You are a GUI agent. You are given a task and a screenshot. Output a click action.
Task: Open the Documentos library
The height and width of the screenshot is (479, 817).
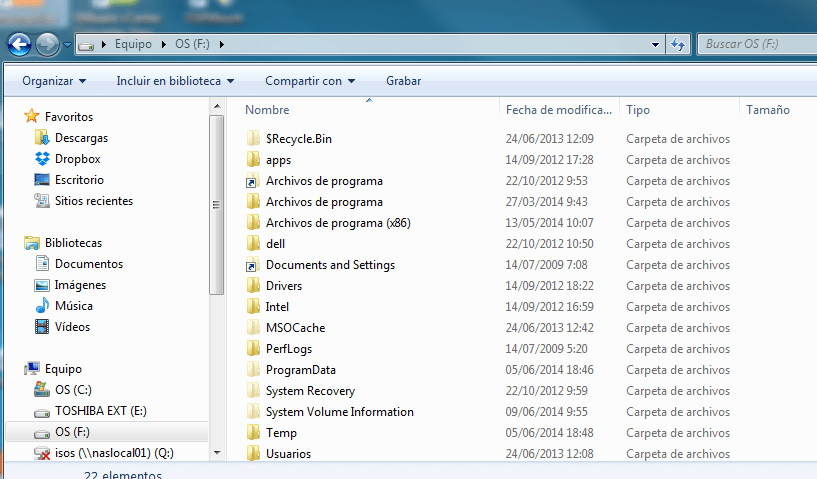pyautogui.click(x=89, y=264)
